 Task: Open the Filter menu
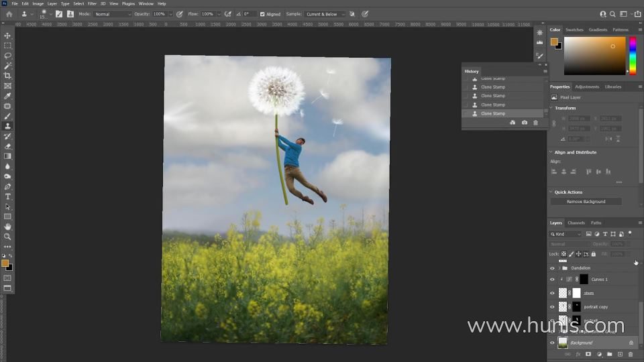(x=92, y=3)
